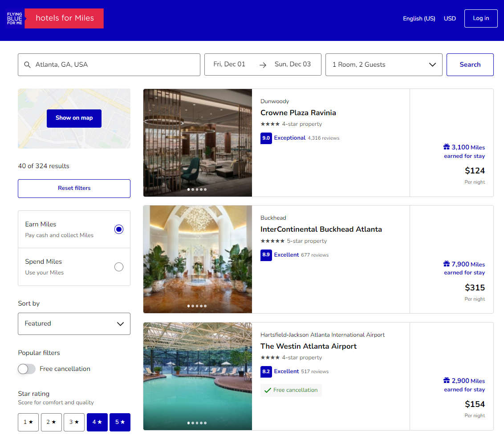Viewport: 504px width, 435px height.
Task: Click the Hartsfield-Jackson Atlanta International Airport label
Action: (322, 335)
